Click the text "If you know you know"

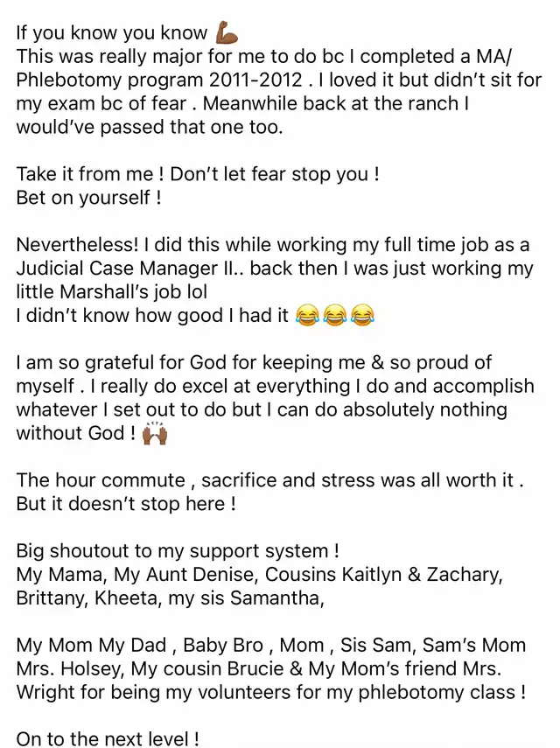(112, 33)
